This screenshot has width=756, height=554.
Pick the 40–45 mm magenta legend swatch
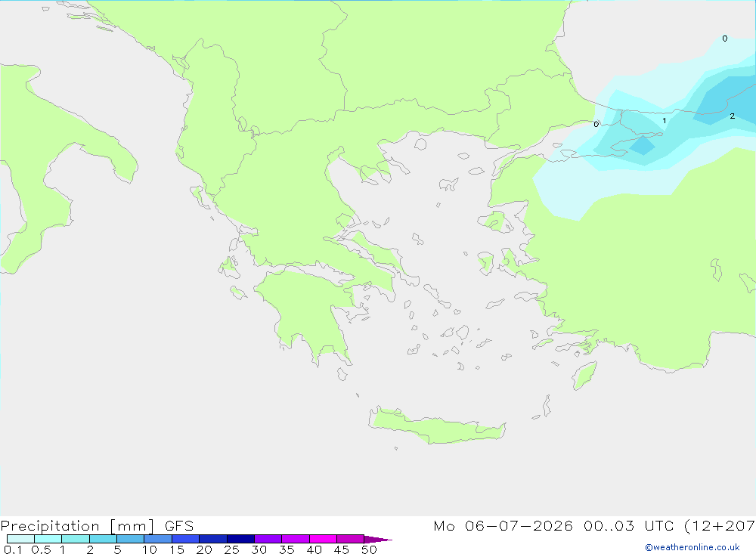coord(323,539)
